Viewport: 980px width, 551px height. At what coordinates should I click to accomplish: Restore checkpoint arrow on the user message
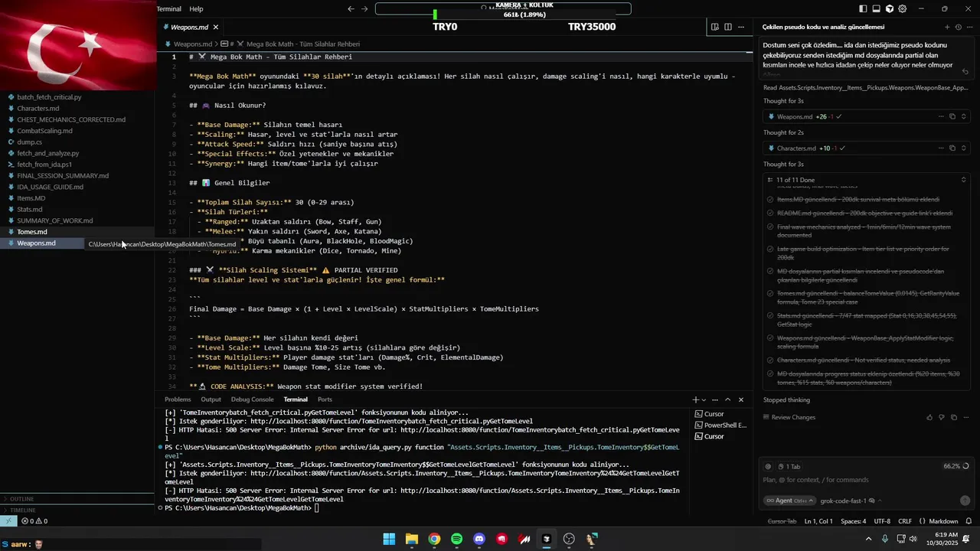[965, 72]
